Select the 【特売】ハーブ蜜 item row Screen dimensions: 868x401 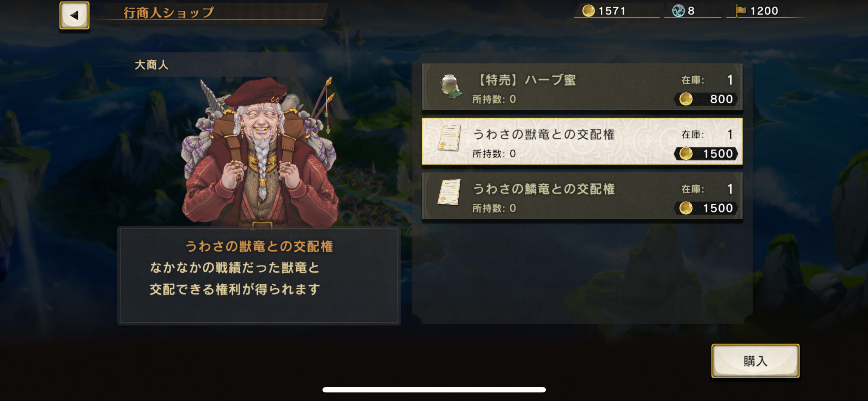(x=582, y=87)
